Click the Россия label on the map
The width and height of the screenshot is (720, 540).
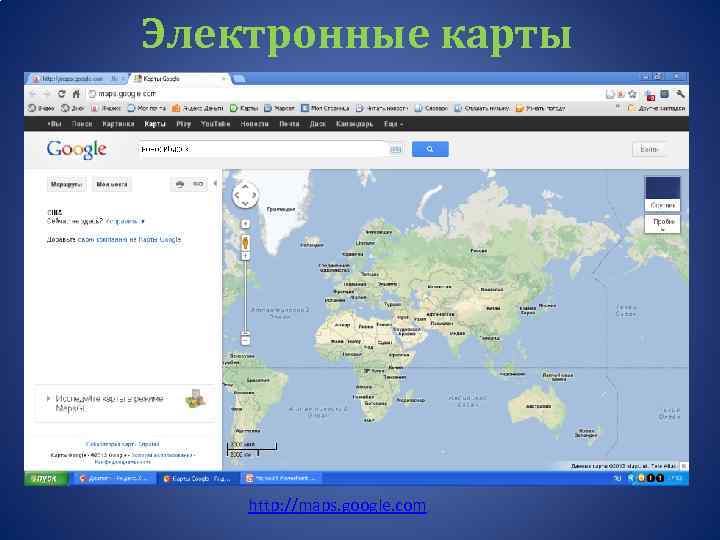pyautogui.click(x=478, y=251)
